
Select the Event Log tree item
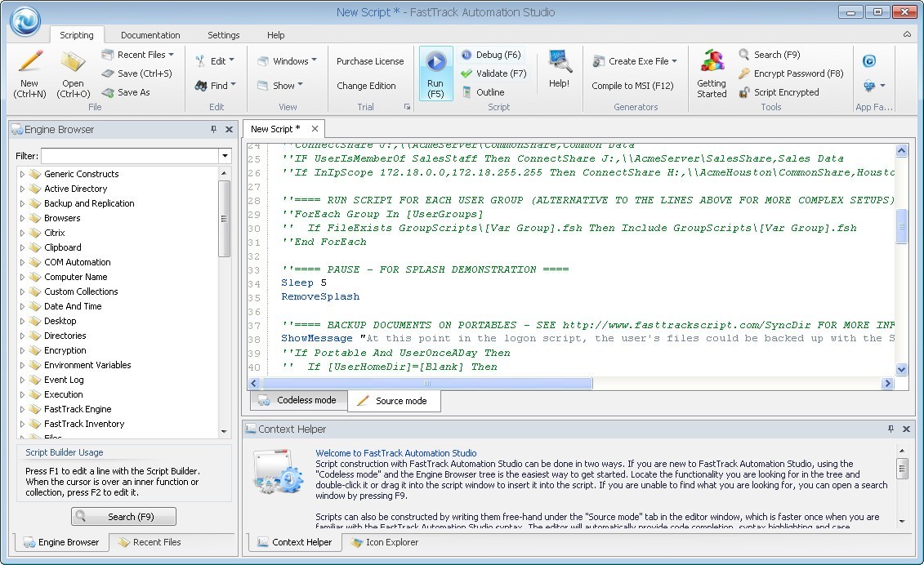pos(64,380)
